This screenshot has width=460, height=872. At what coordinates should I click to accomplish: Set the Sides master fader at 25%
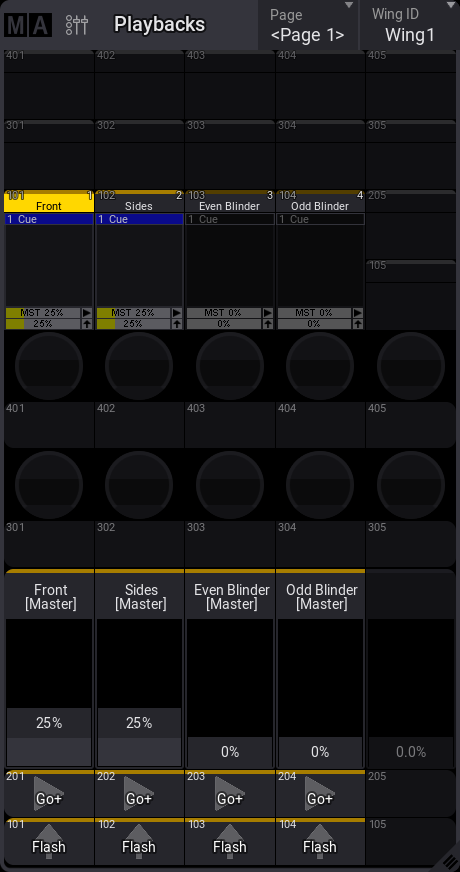click(x=140, y=723)
